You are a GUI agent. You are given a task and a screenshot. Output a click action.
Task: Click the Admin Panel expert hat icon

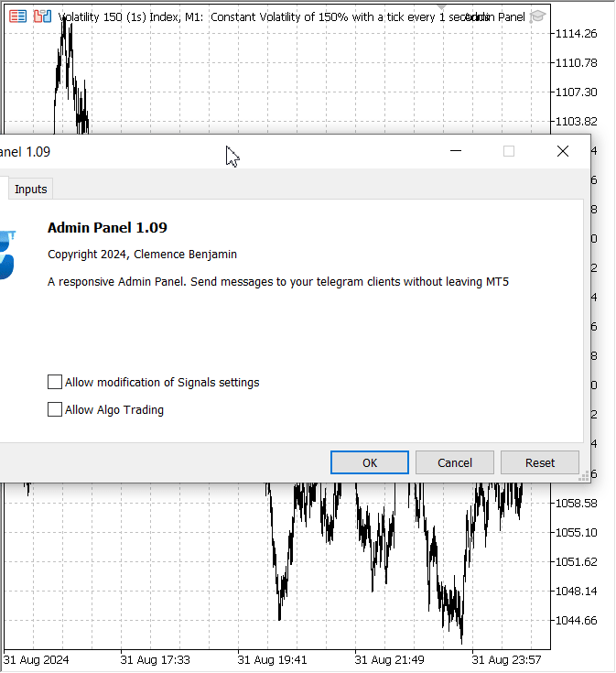(537, 16)
